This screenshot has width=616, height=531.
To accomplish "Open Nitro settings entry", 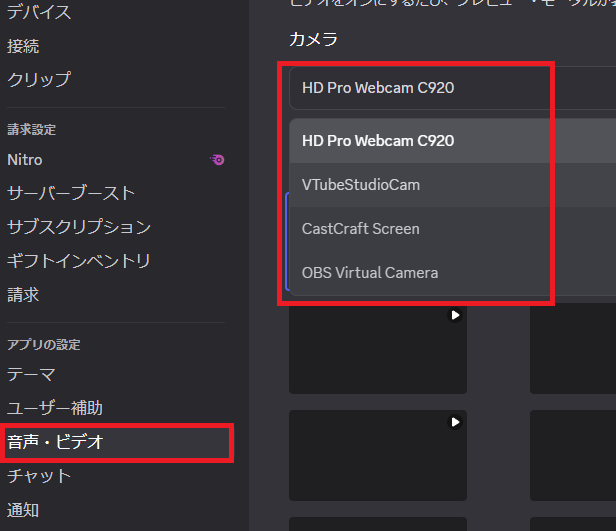I will coord(25,160).
